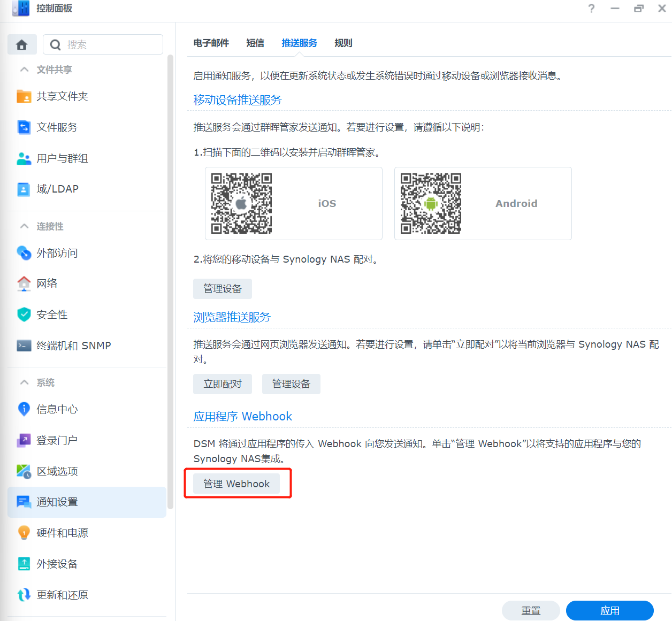Switch to the 短信 tab
The image size is (672, 621).
tap(255, 43)
